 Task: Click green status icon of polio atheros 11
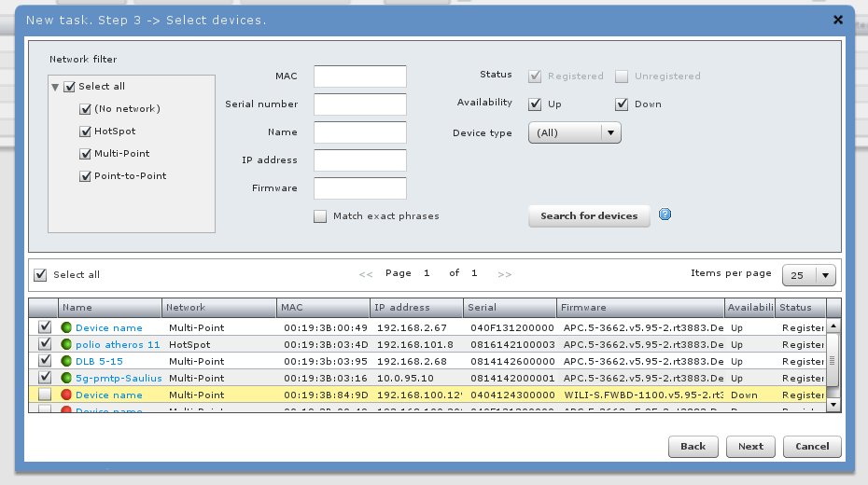click(66, 344)
